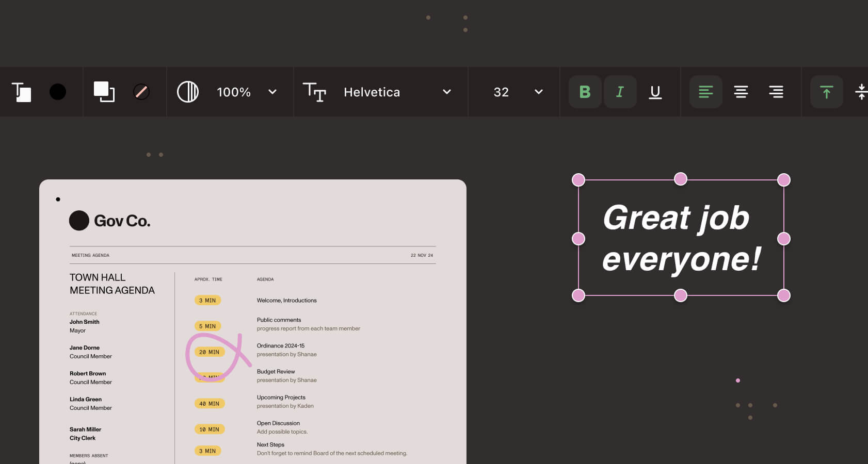Align text right
Screen dimensions: 868x464
(776, 92)
